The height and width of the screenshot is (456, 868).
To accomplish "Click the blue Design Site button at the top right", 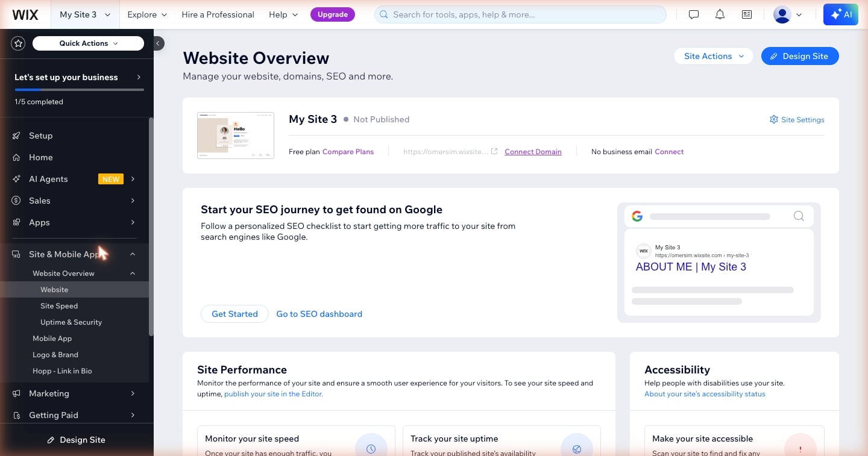I will coord(800,56).
